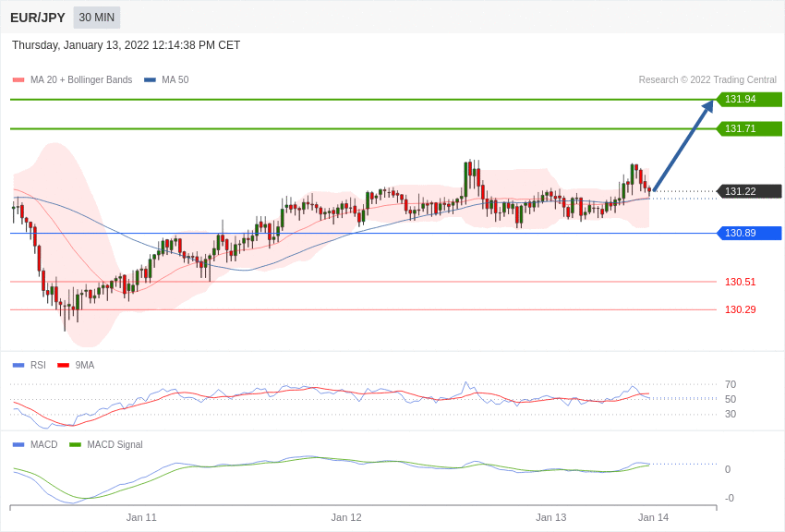Screen dimensions: 785x532
Task: Click the EUR/JPY pair title
Action: tap(38, 18)
